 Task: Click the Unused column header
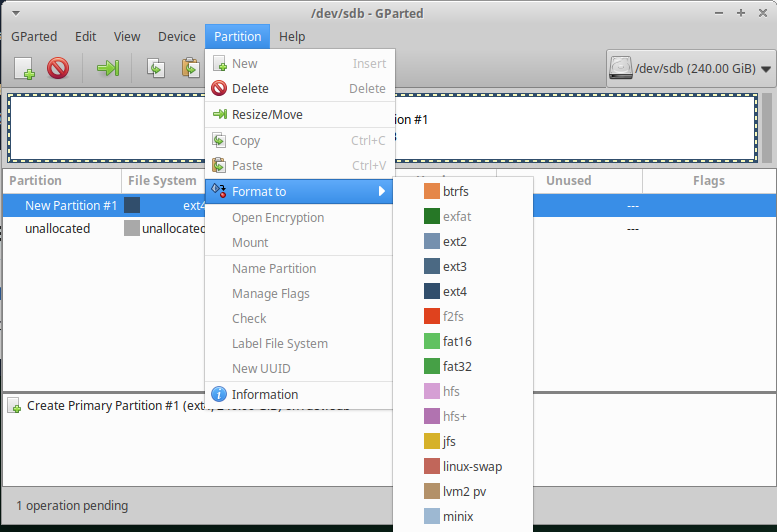(x=569, y=181)
